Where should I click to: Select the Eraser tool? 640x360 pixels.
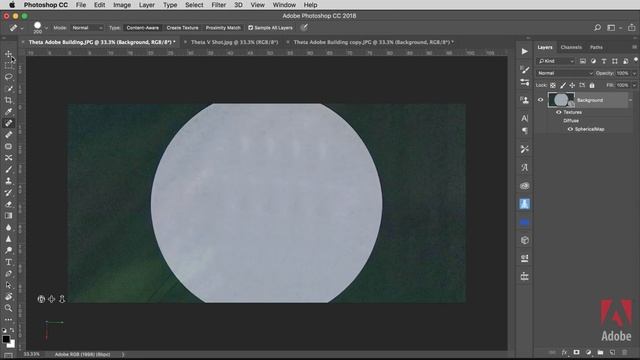[x=8, y=204]
